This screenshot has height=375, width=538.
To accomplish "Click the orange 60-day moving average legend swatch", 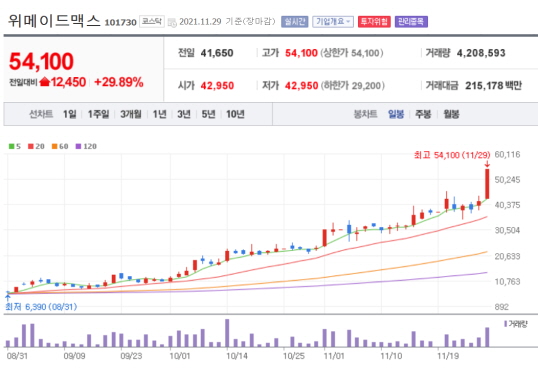I will coord(54,147).
